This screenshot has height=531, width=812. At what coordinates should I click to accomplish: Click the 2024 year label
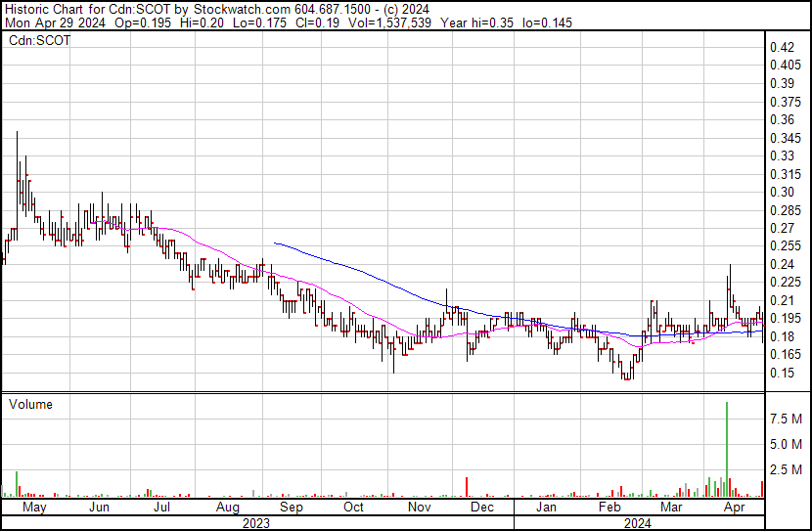(638, 523)
